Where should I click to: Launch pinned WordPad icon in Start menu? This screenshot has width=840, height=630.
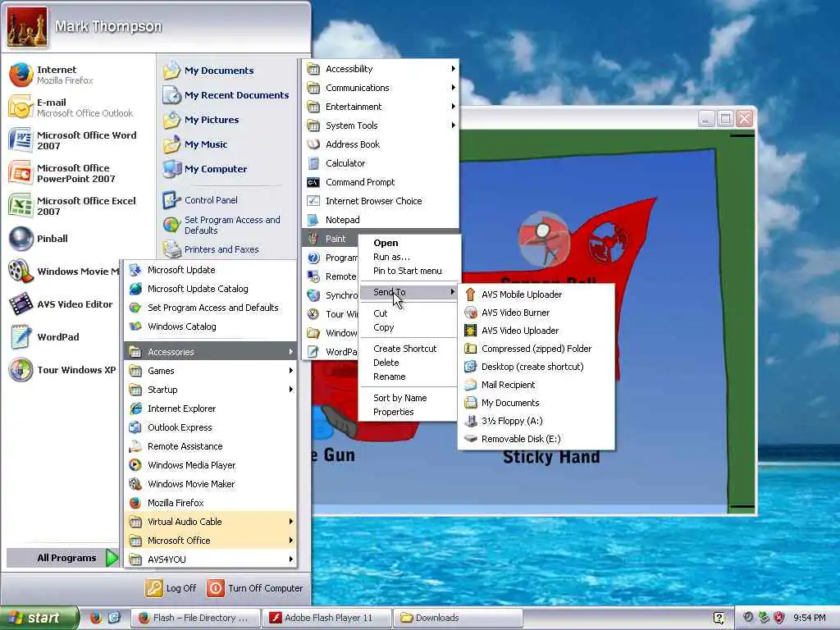point(21,337)
